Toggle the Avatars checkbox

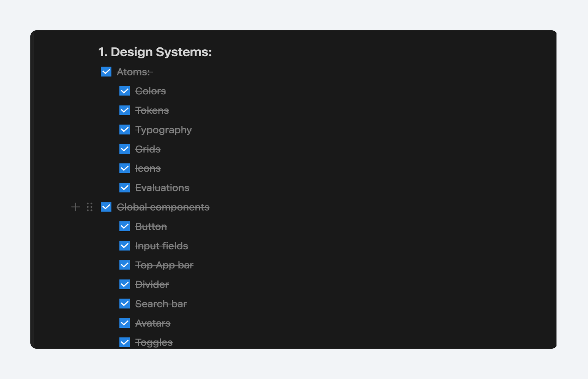[124, 323]
